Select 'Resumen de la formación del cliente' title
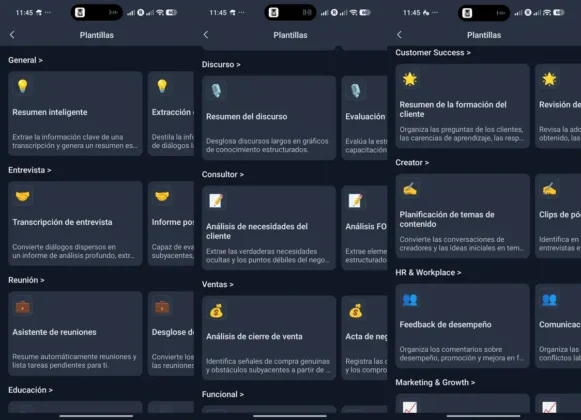Screen dimensions: 581x420 click(453, 109)
